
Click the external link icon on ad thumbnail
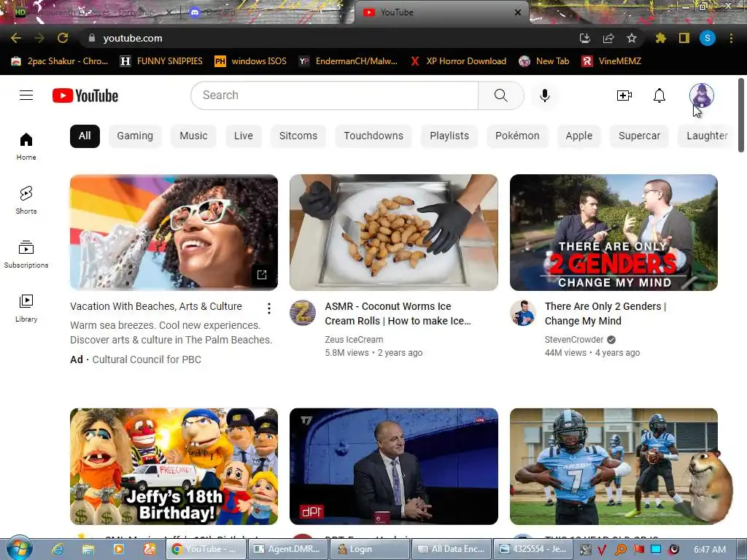(262, 275)
